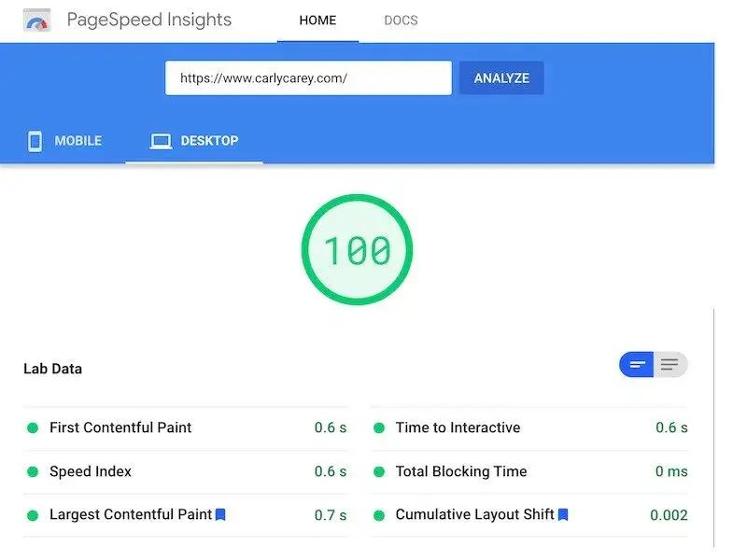Click the green dot next to Time to Interactive
This screenshot has height=560, width=747.
(x=379, y=428)
